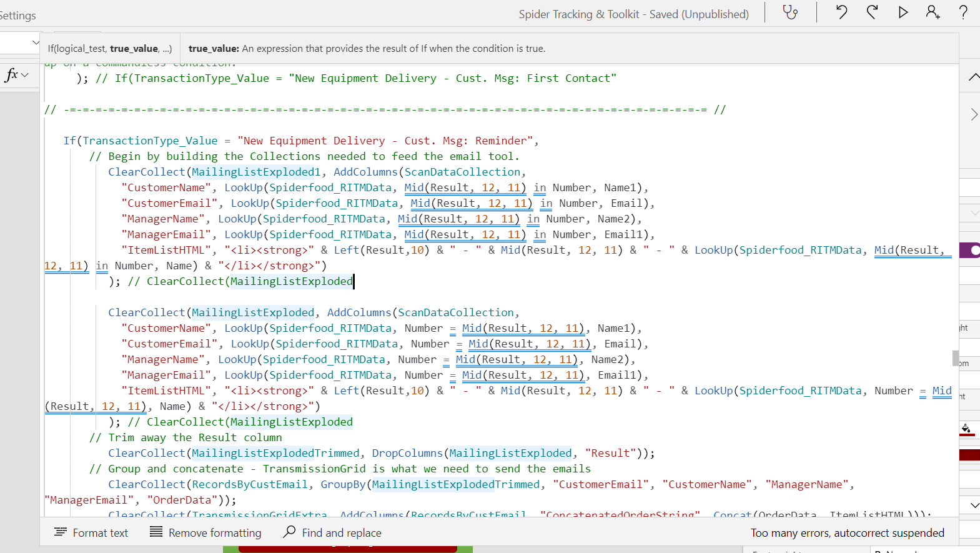The height and width of the screenshot is (553, 980).
Task: Redo the last undone change
Action: point(873,12)
